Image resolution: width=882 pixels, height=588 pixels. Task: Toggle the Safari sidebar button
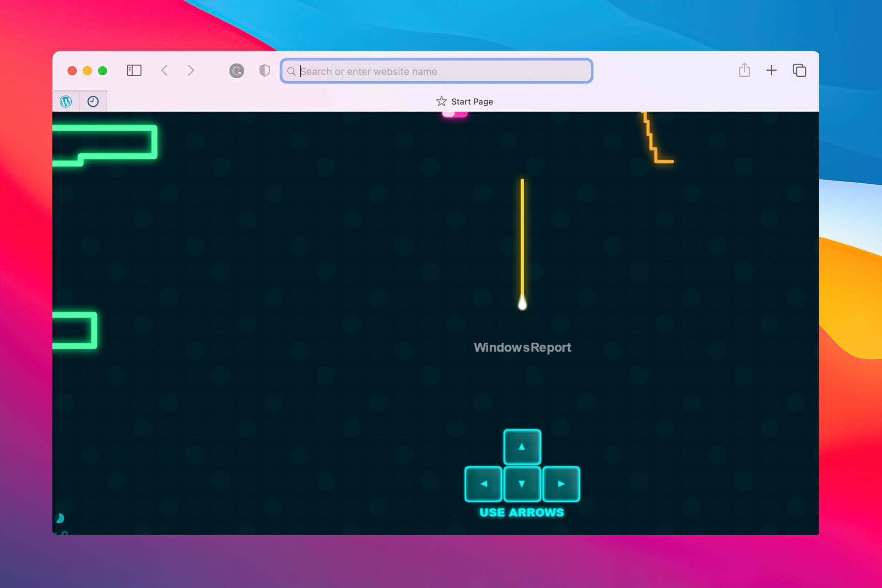click(134, 70)
